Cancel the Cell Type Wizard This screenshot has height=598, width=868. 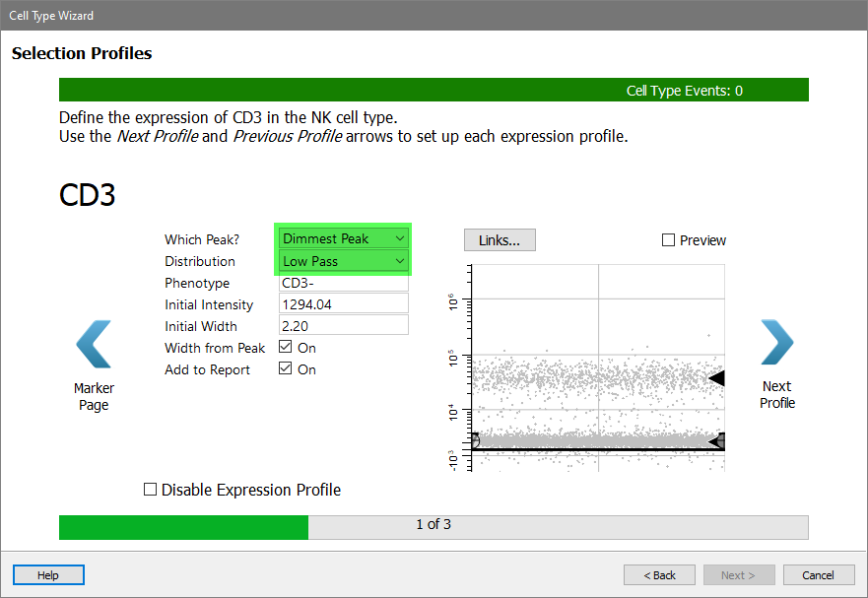coord(818,575)
